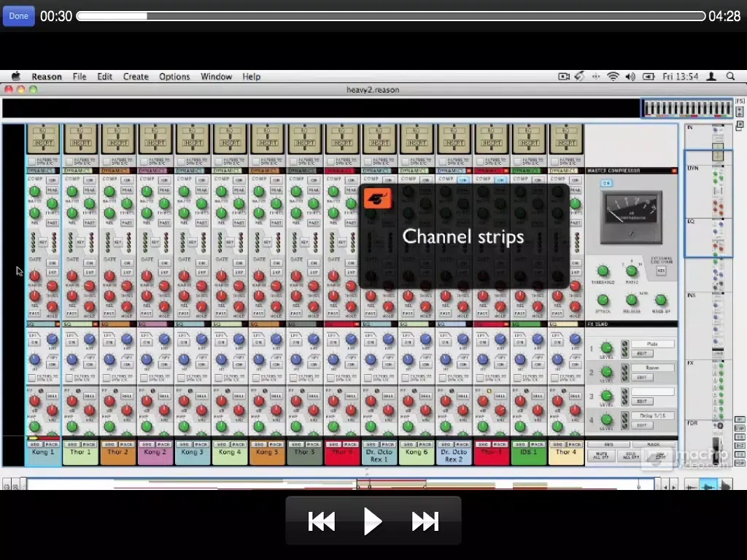
Task: Toggle the DYN section show button
Action: pyautogui.click(x=740, y=428)
